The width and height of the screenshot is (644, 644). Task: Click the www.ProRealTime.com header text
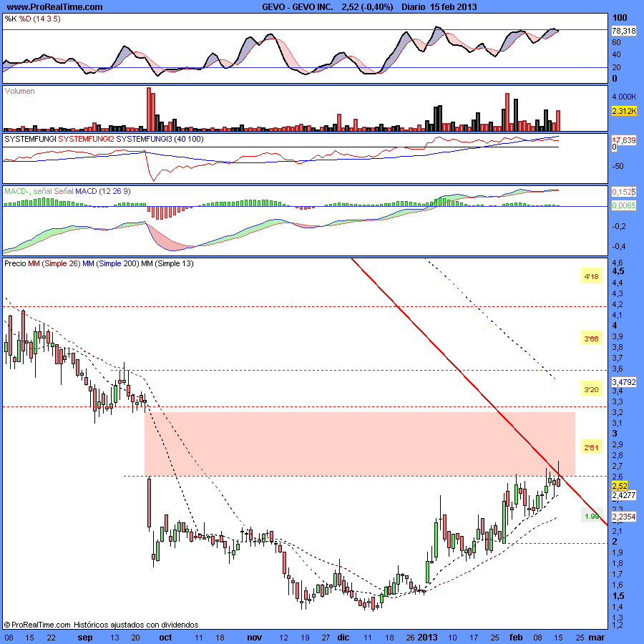[x=55, y=7]
